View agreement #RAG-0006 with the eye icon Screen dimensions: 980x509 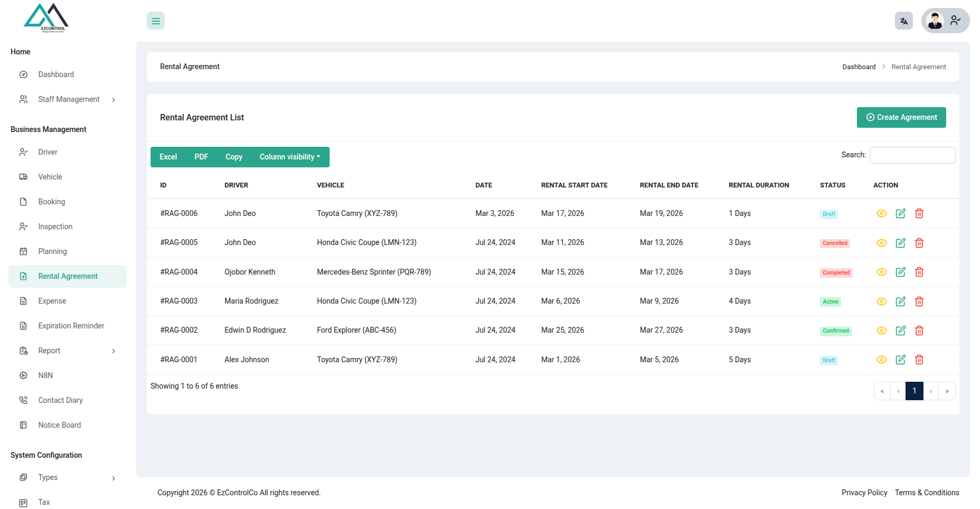coord(882,213)
